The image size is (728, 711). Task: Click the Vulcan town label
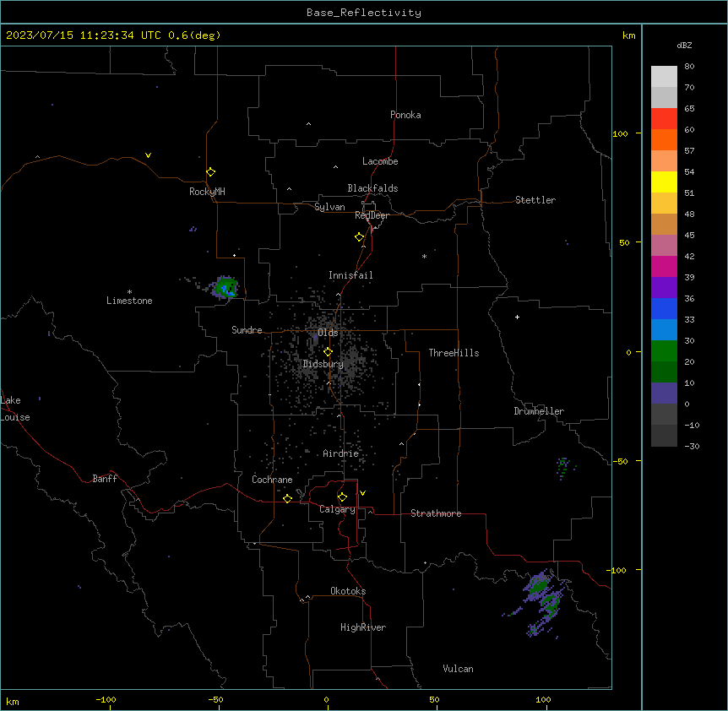click(x=459, y=669)
